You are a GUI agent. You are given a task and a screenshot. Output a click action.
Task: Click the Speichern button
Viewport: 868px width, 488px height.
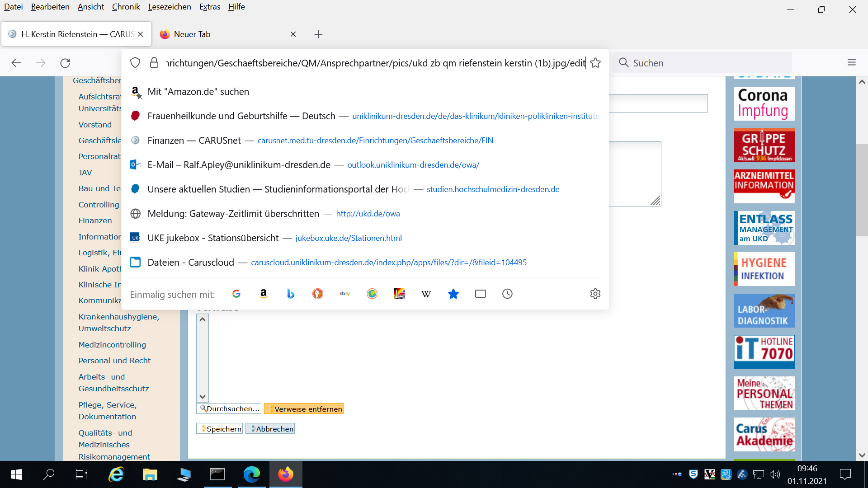[220, 429]
